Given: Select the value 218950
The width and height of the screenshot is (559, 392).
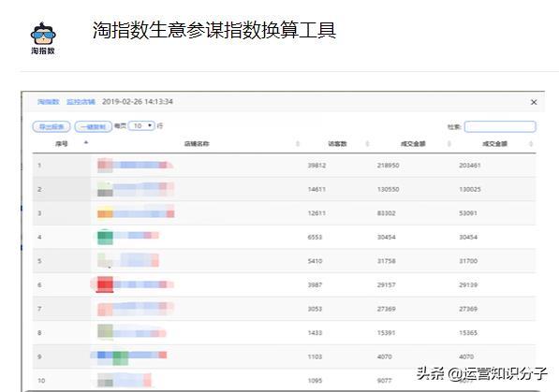Looking at the screenshot, I should 389,166.
